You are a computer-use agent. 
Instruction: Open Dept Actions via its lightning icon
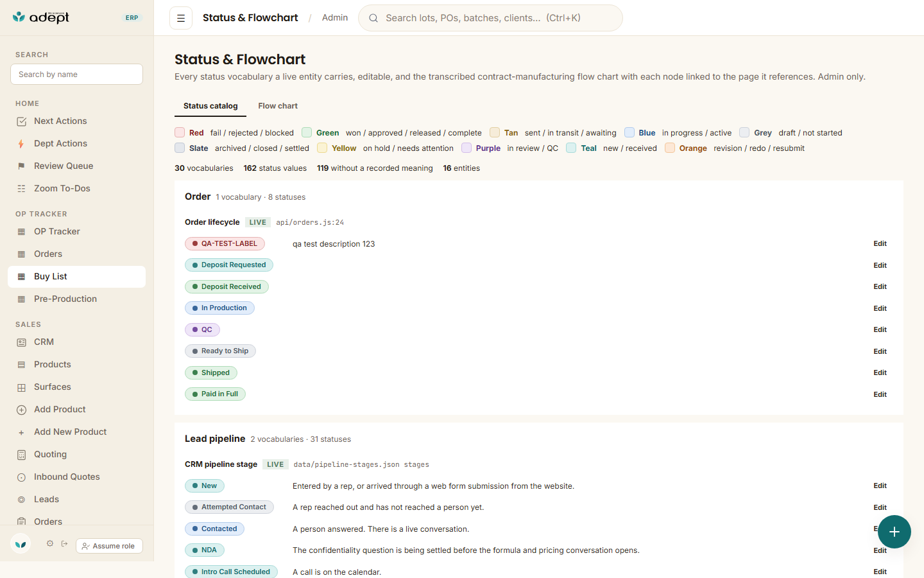21,144
